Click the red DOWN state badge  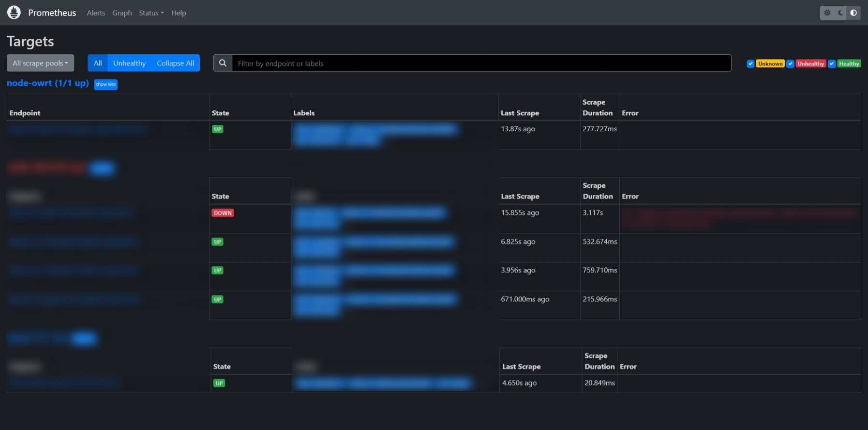click(x=223, y=213)
